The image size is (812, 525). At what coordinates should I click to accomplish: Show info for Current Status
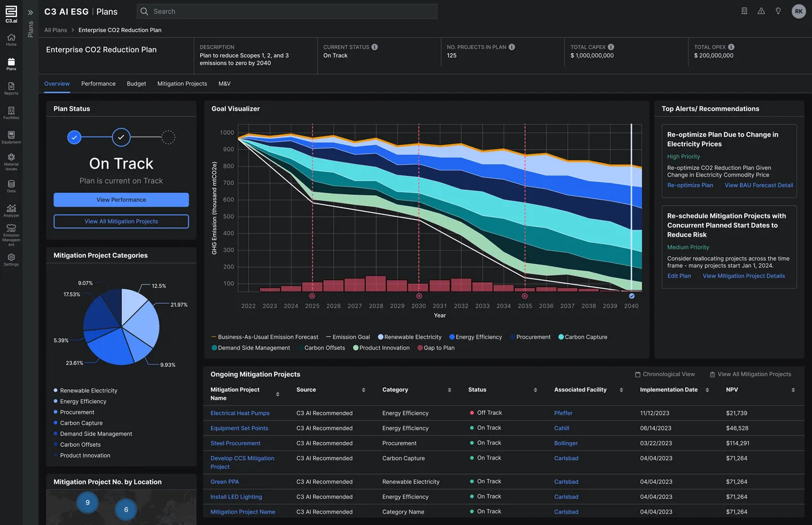pyautogui.click(x=374, y=47)
